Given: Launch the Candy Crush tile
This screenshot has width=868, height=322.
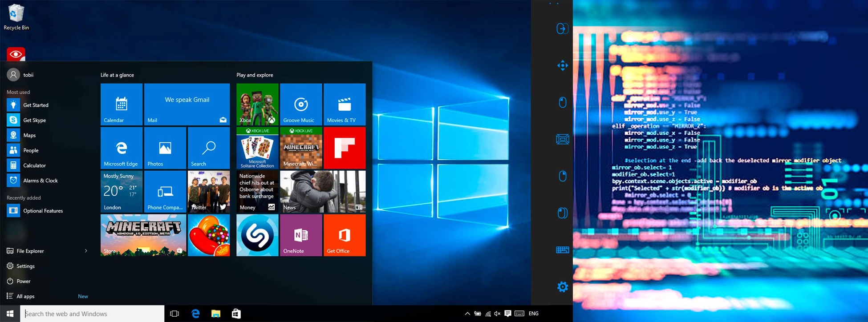Looking at the screenshot, I should click(209, 235).
